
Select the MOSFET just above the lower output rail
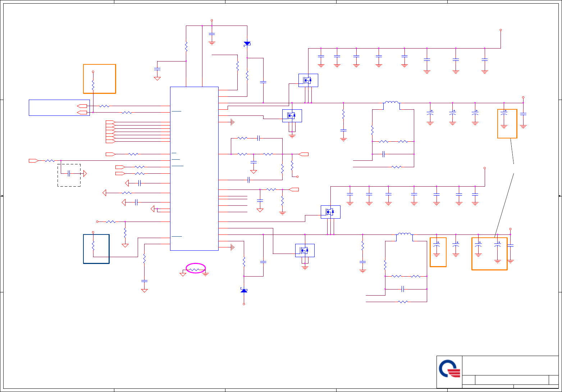[330, 212]
